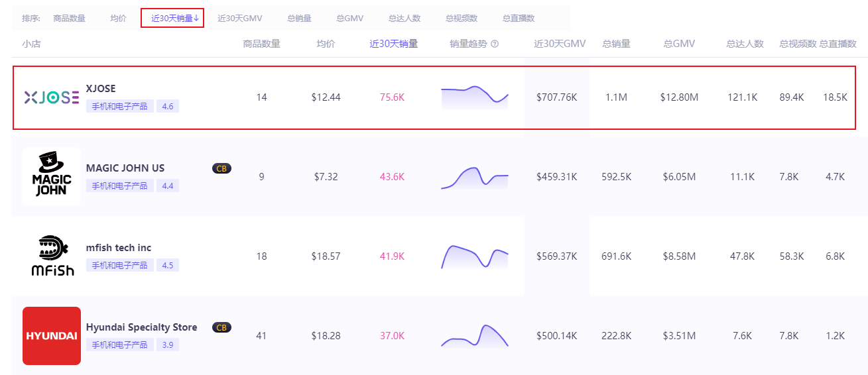Click the XJOSE sales trend sparkline
868x375 pixels.
(474, 97)
